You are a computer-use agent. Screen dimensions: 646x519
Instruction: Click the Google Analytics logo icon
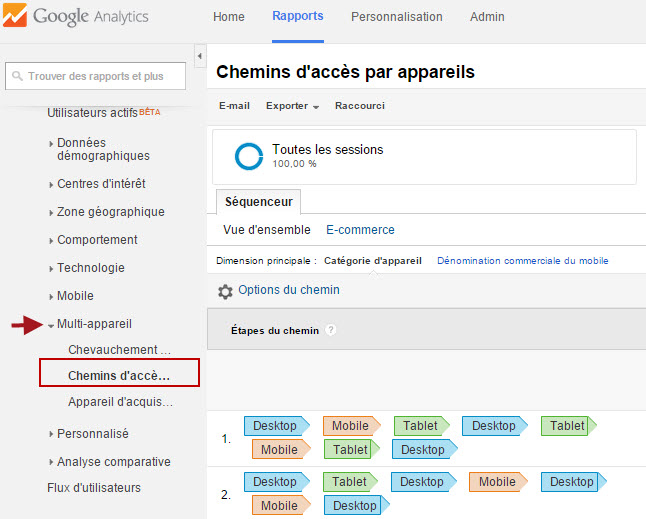coord(14,15)
